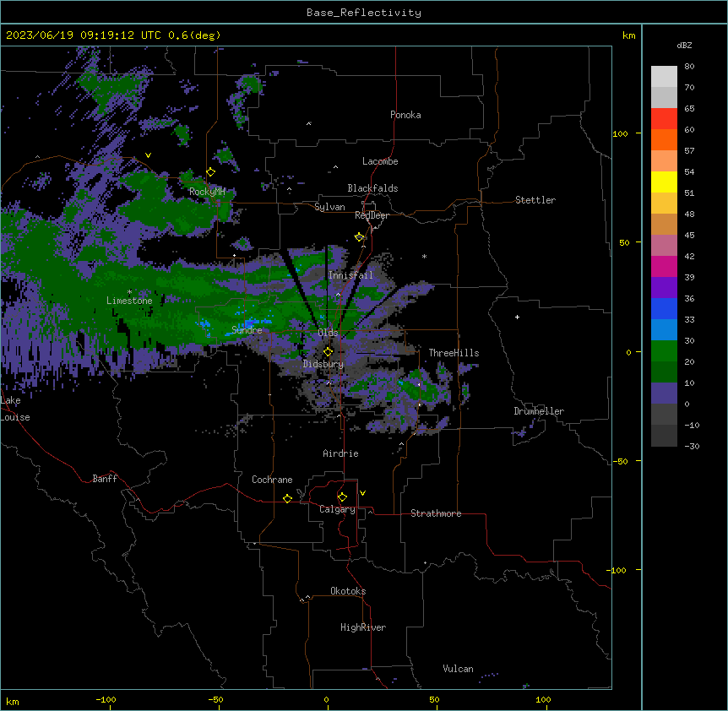The width and height of the screenshot is (728, 711).
Task: Click the Drumheller label
Action: click(x=539, y=411)
